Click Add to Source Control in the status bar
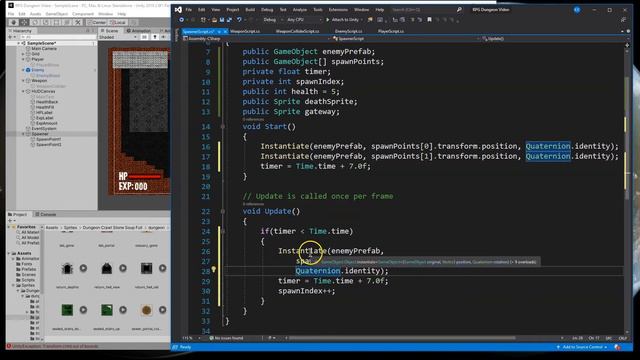The image size is (640, 360). click(582, 347)
